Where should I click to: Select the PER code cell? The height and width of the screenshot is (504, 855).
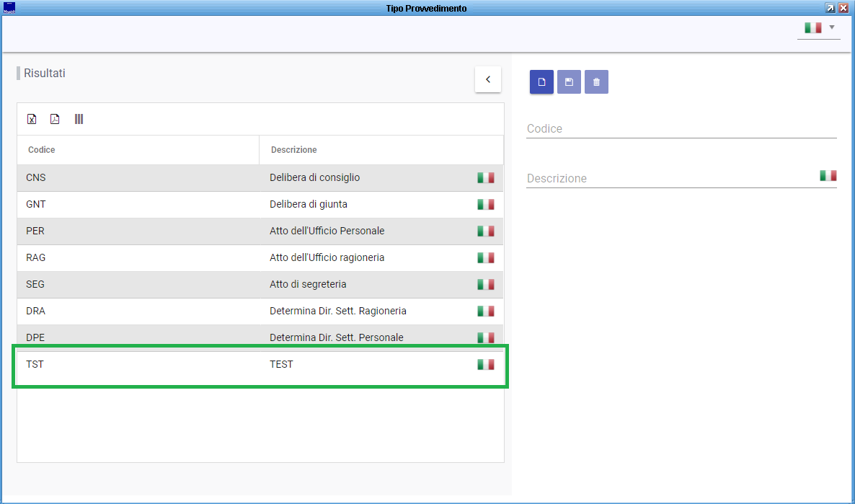(138, 231)
